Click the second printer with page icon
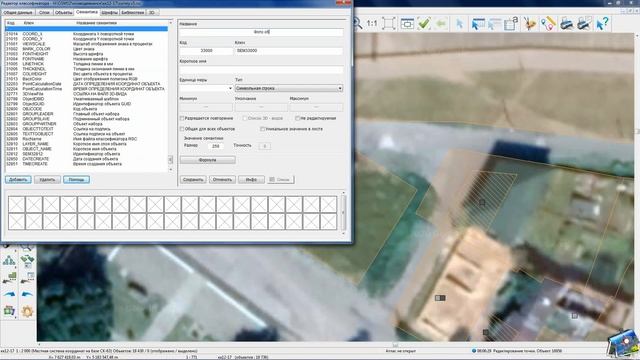Image resolution: width=640 pixels, height=360 pixels. 584,24
